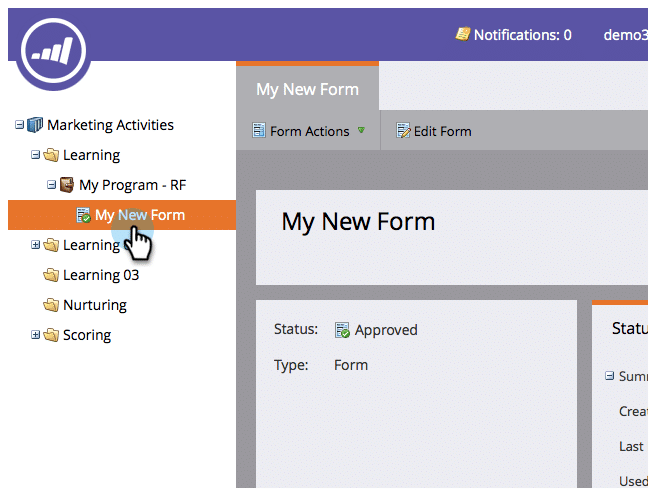Click the Nurturing folder icon
The width and height of the screenshot is (658, 499).
pos(51,305)
